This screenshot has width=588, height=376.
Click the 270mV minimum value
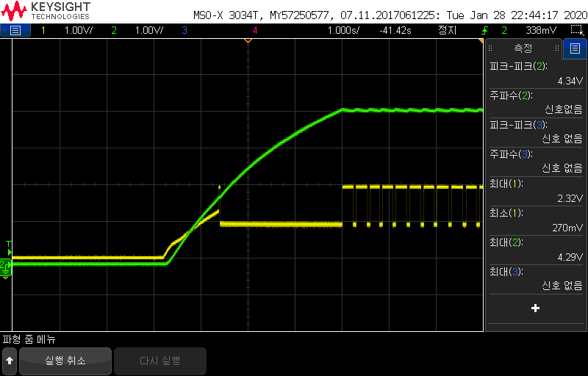click(567, 228)
